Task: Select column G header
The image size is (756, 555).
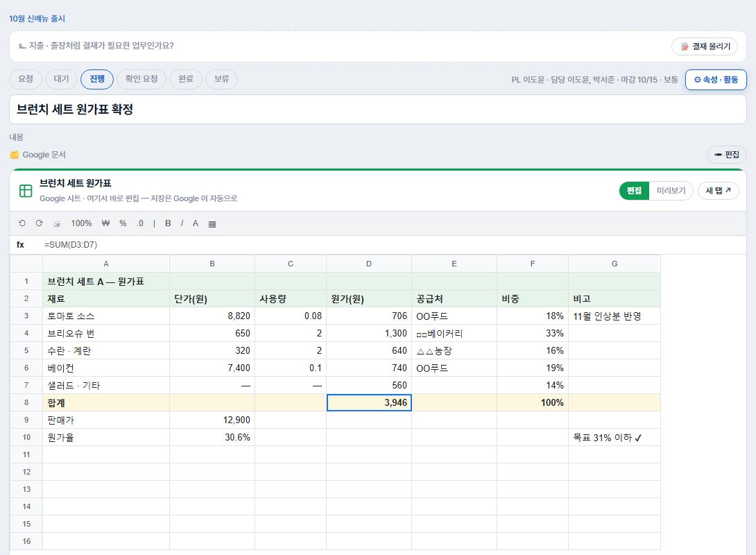Action: point(615,264)
